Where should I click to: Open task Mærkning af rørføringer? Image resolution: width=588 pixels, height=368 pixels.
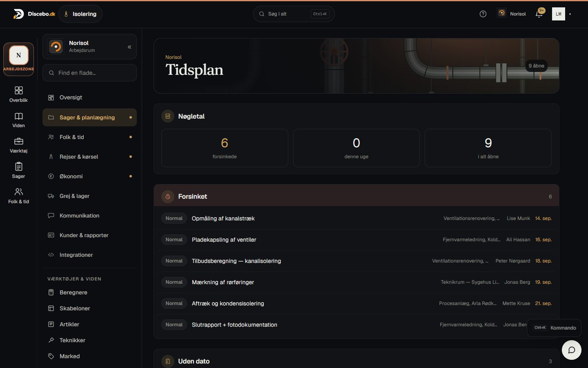click(x=356, y=282)
